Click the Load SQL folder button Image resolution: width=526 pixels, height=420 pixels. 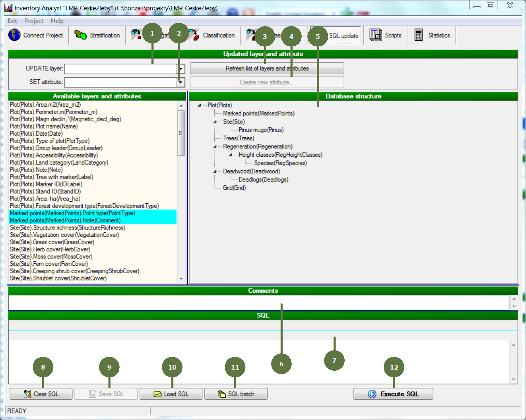point(171,394)
